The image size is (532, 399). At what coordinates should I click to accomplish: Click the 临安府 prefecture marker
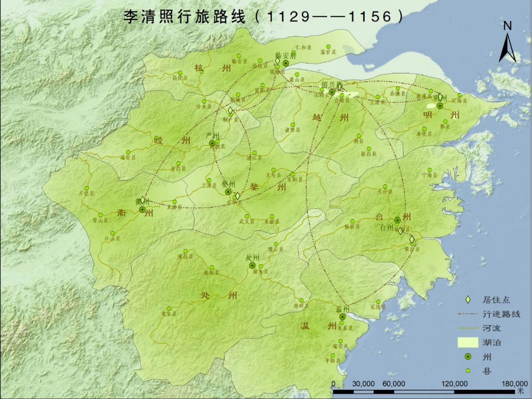click(x=286, y=63)
